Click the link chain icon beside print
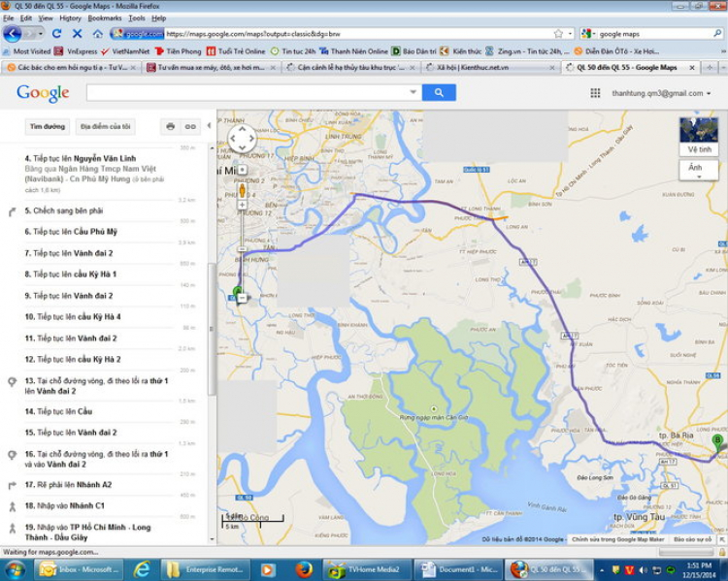Viewport: 728px width, 581px height. pyautogui.click(x=190, y=126)
